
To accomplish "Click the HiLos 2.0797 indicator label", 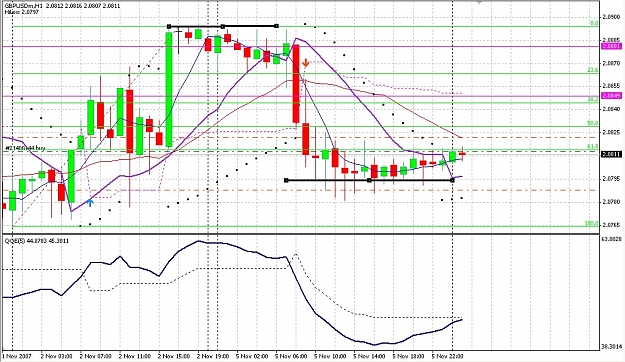I will tap(22, 12).
